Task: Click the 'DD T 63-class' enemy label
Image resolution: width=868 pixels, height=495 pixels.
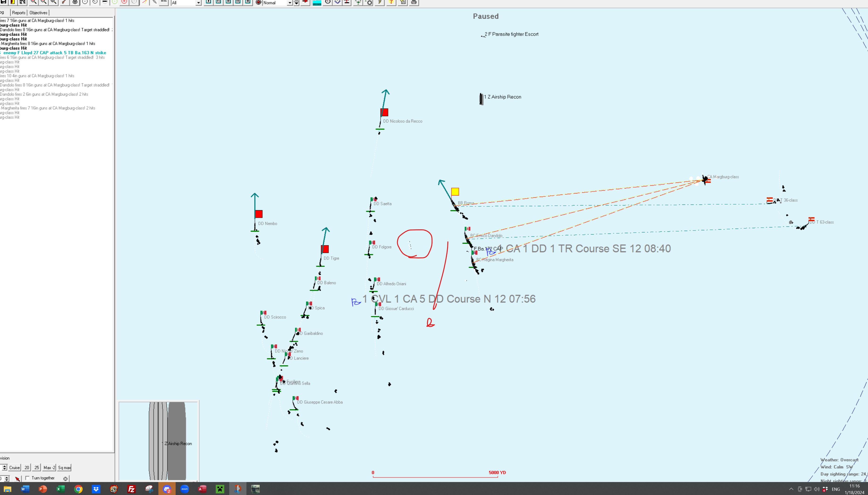Action: (x=821, y=222)
